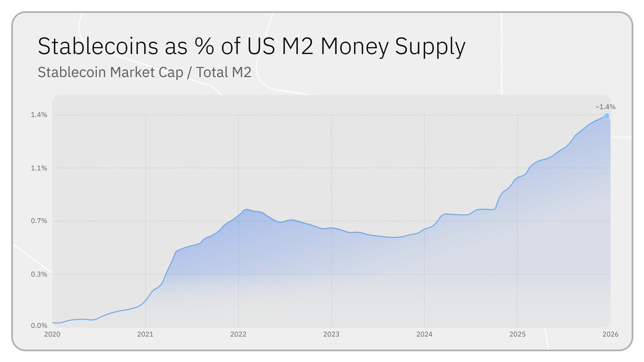Click the blue endpoint marker on the line
This screenshot has width=644, height=362.
607,115
